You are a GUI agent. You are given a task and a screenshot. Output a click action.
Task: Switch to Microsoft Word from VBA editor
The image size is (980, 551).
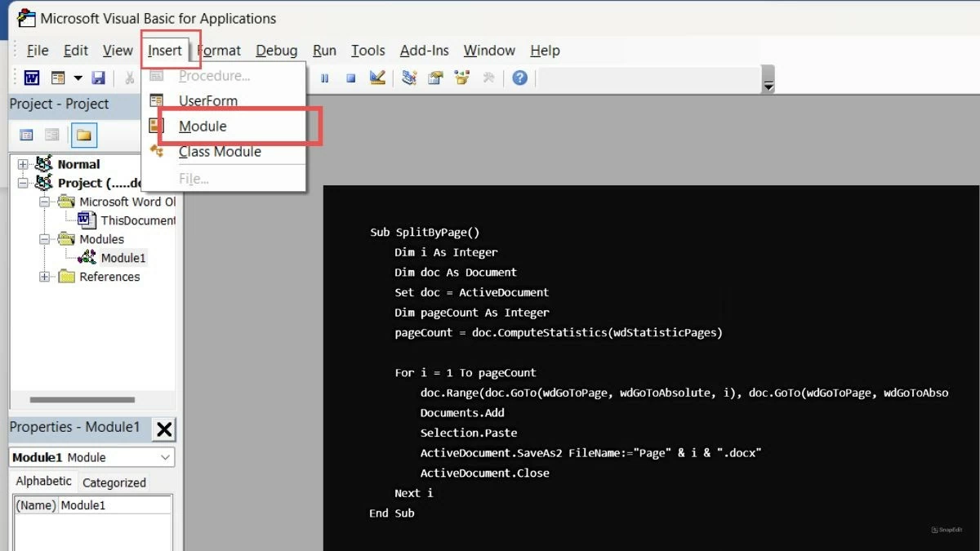pos(30,78)
